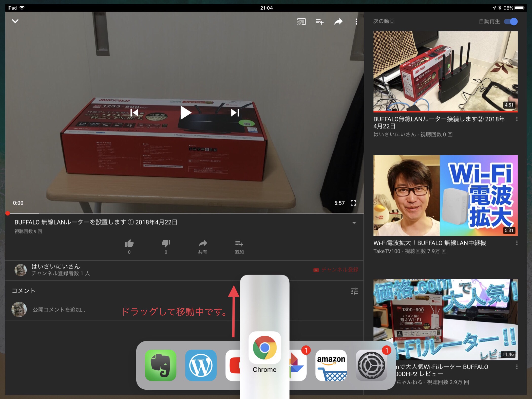Viewport: 532px width, 399px height.
Task: Skip to the previous video
Action: tap(134, 113)
